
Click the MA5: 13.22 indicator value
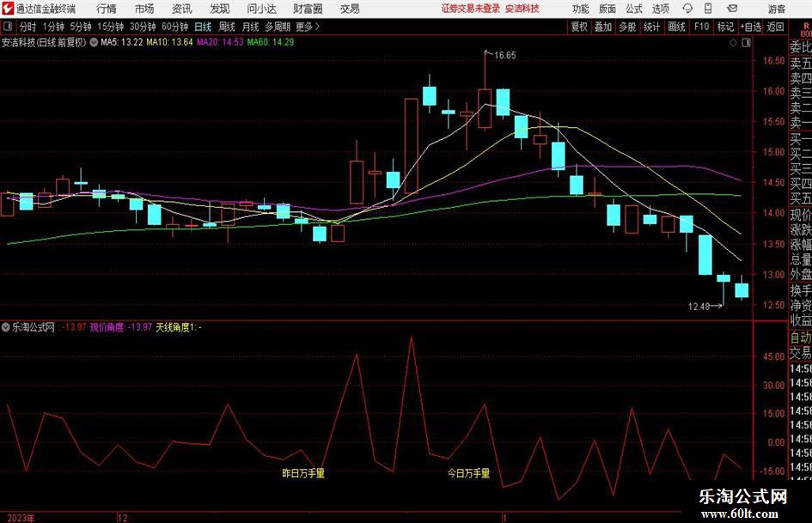tap(122, 42)
